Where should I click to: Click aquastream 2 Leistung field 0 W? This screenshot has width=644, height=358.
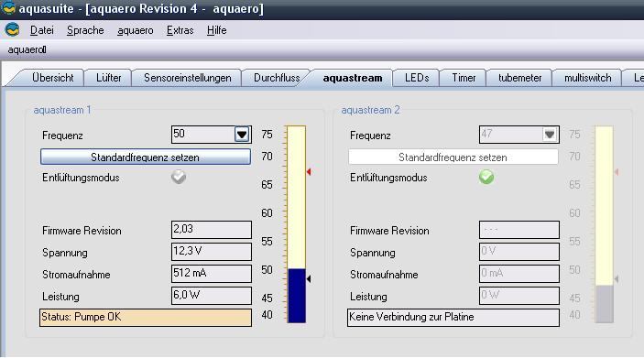pyautogui.click(x=519, y=295)
